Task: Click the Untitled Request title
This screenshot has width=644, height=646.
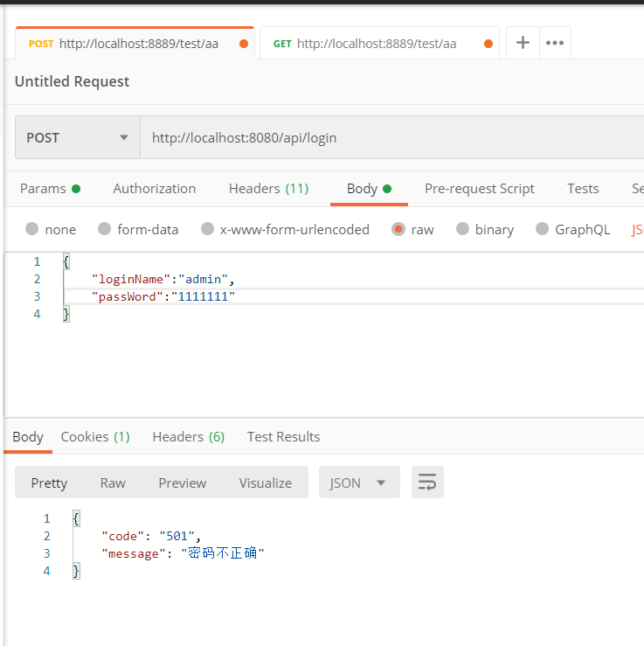Action: (72, 81)
